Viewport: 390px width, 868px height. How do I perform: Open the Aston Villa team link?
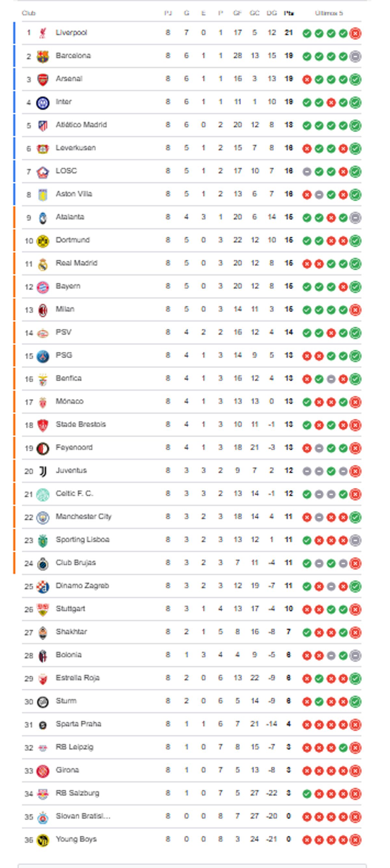[74, 194]
